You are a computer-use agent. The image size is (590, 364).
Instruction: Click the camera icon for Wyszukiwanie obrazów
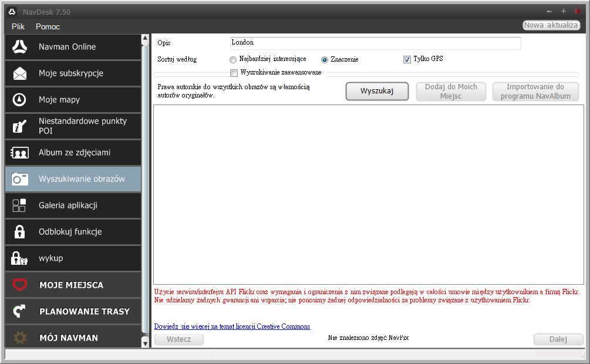(x=19, y=179)
